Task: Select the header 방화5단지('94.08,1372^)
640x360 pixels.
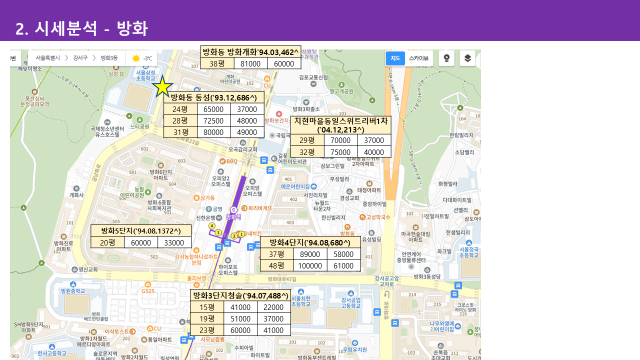Action: pyautogui.click(x=141, y=231)
